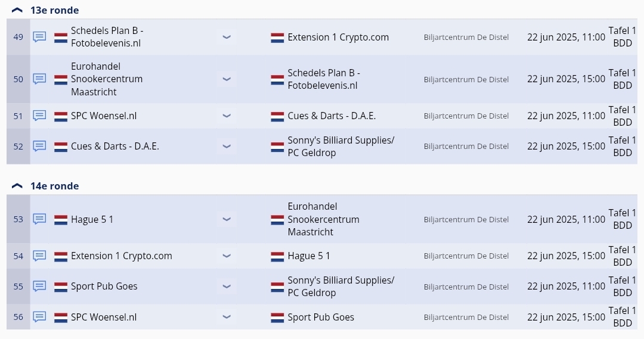Click Biljartcentrum De Distel venue for match 50
This screenshot has height=339, width=644.
tap(466, 79)
